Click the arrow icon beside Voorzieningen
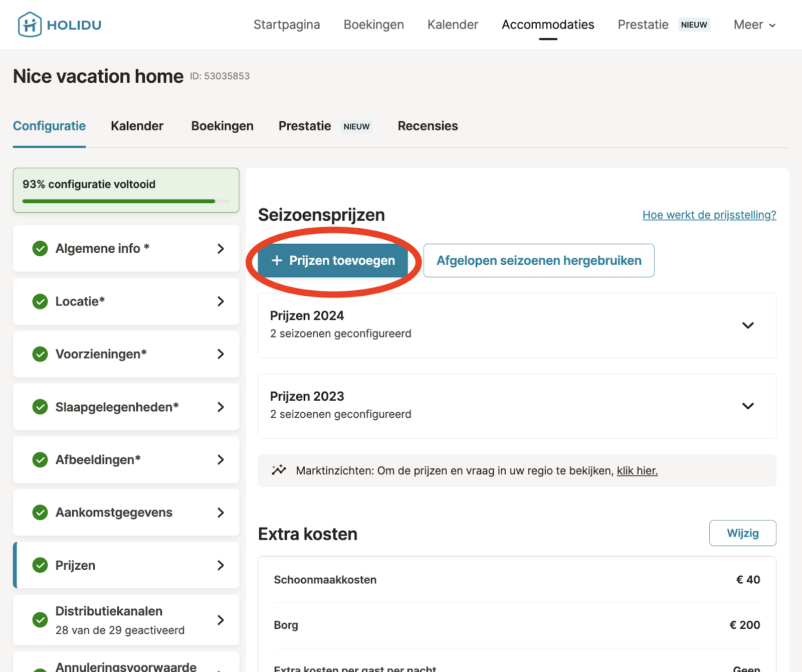 (221, 354)
